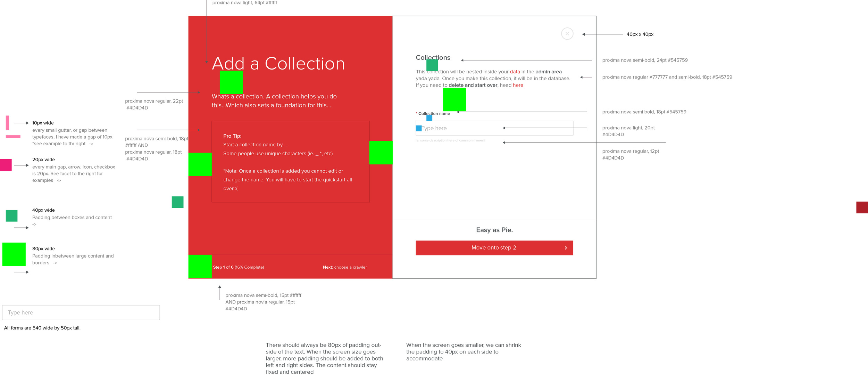Focus the sample "Type here" form above "All forms" note
Image resolution: width=868 pixels, height=391 pixels.
click(x=81, y=312)
